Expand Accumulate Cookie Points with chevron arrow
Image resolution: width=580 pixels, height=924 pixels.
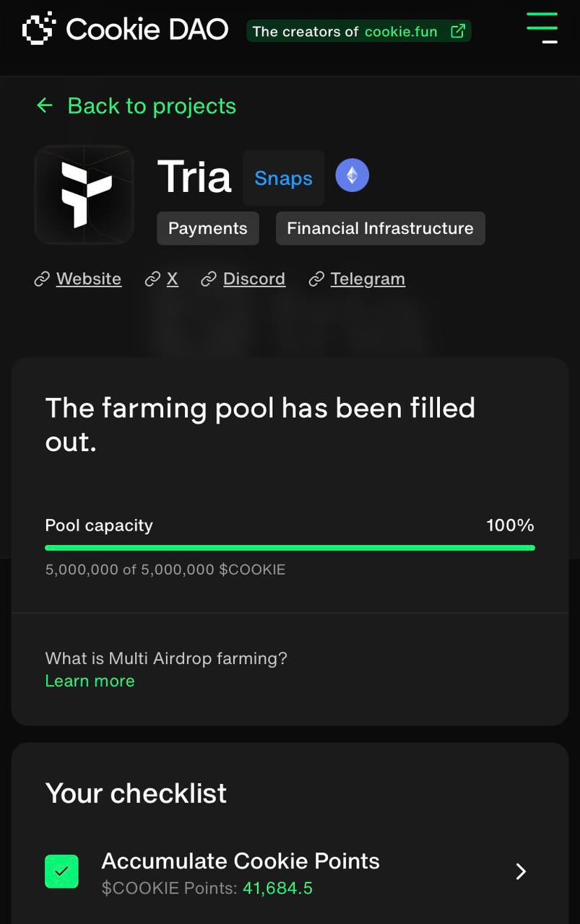click(521, 872)
